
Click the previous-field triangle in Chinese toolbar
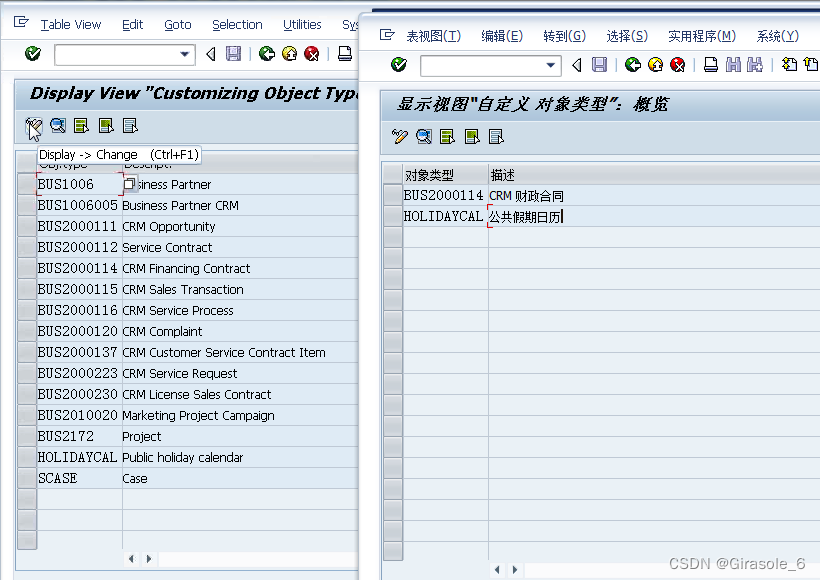tap(577, 64)
